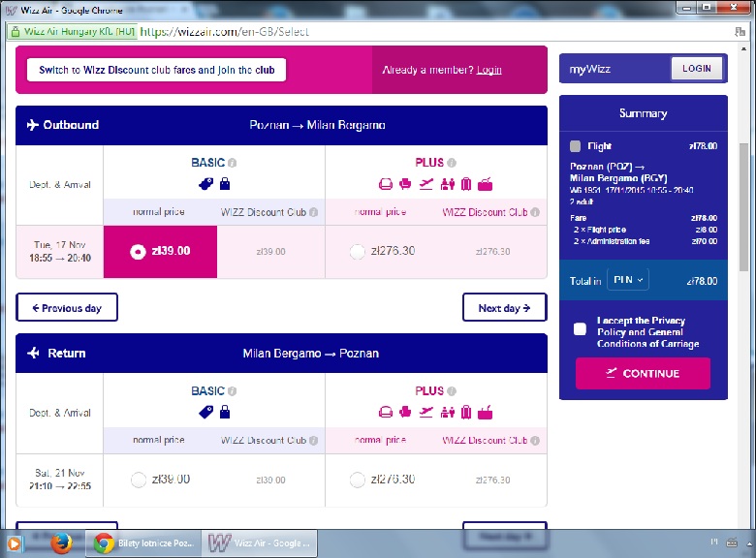Click Outbound PLUS suitcase baggage icon

tap(466, 184)
